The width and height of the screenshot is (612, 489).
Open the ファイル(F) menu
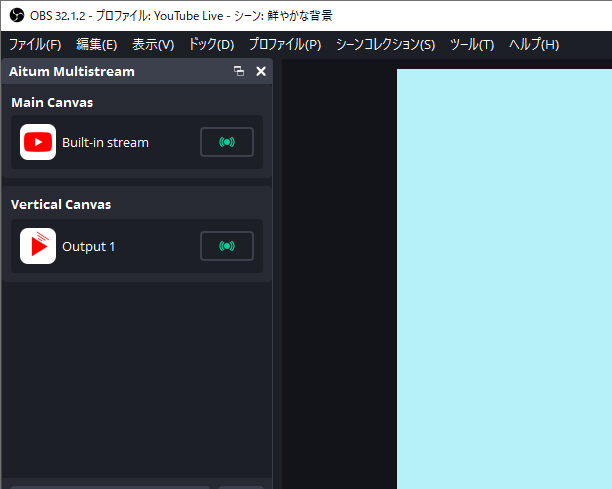click(35, 44)
